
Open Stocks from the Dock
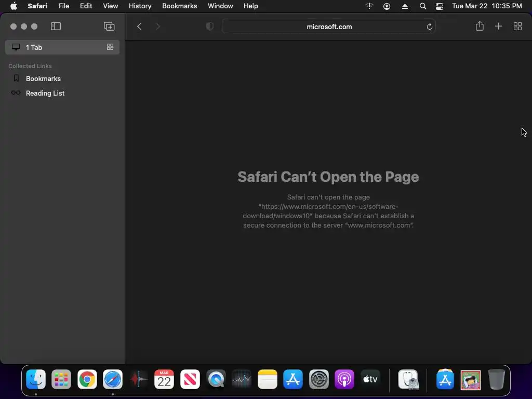point(242,379)
